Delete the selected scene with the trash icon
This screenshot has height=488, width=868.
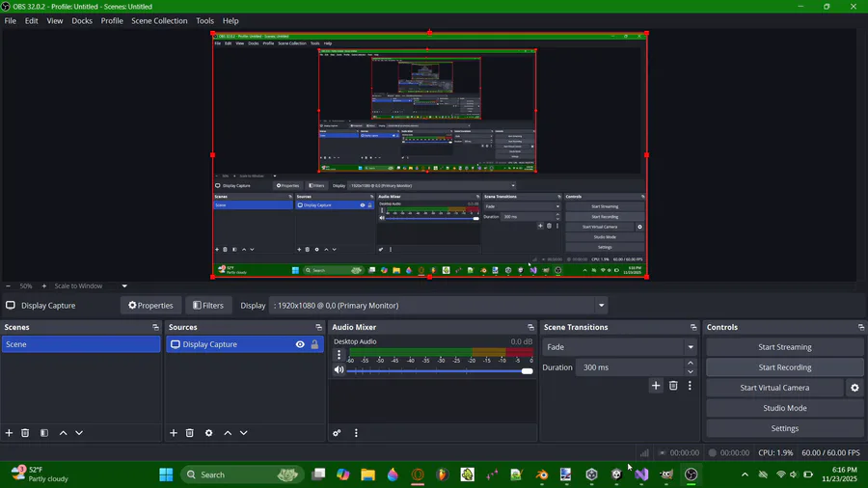[25, 433]
